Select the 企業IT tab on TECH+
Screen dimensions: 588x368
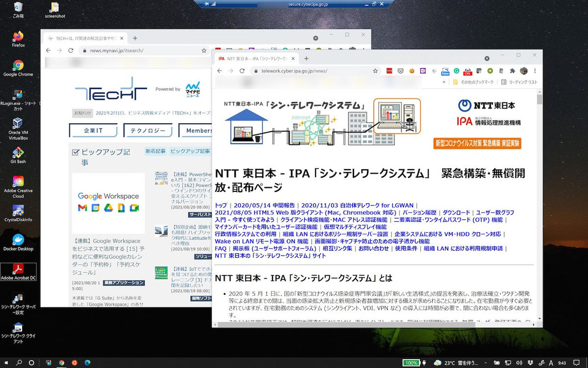coord(93,131)
